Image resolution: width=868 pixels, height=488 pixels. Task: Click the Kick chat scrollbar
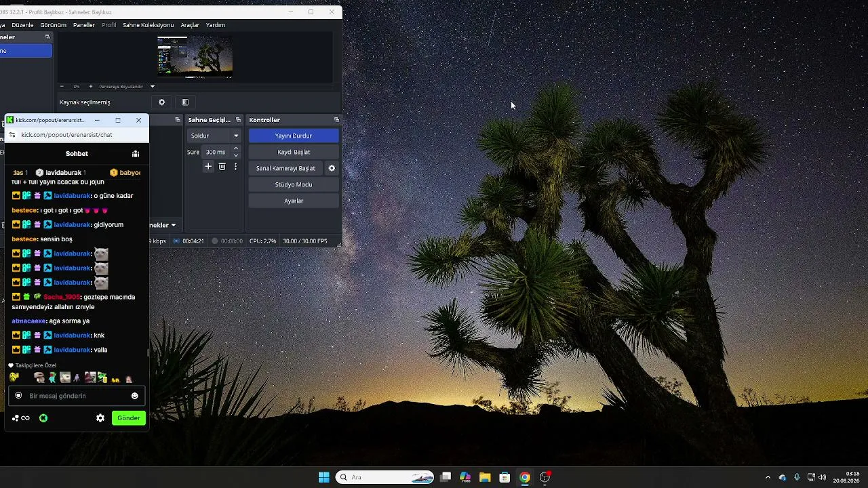pos(148,352)
